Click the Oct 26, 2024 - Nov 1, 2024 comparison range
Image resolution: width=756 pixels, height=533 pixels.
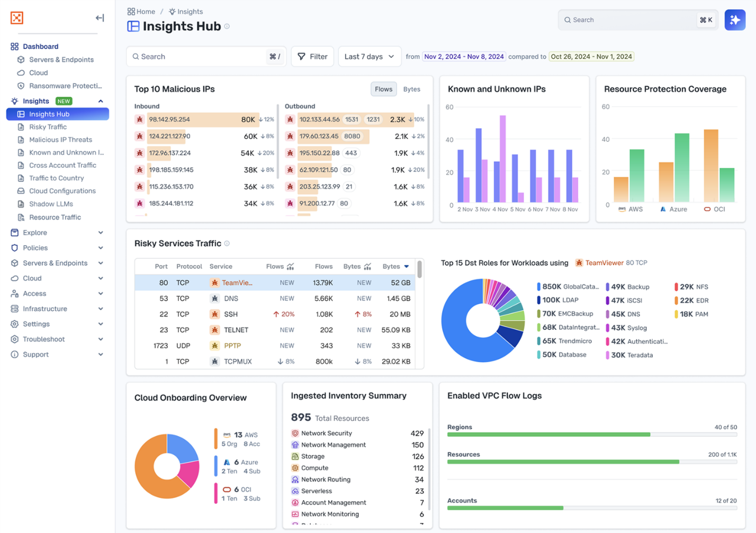[x=591, y=57]
